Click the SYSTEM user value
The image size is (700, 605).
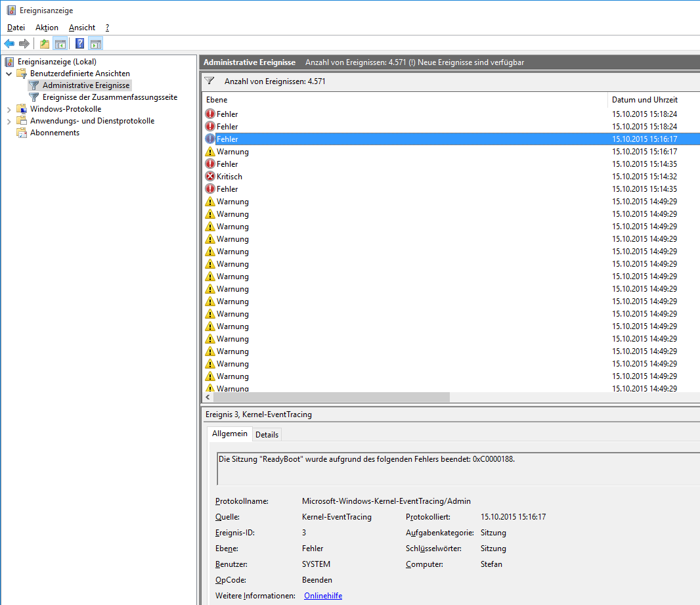tap(316, 564)
